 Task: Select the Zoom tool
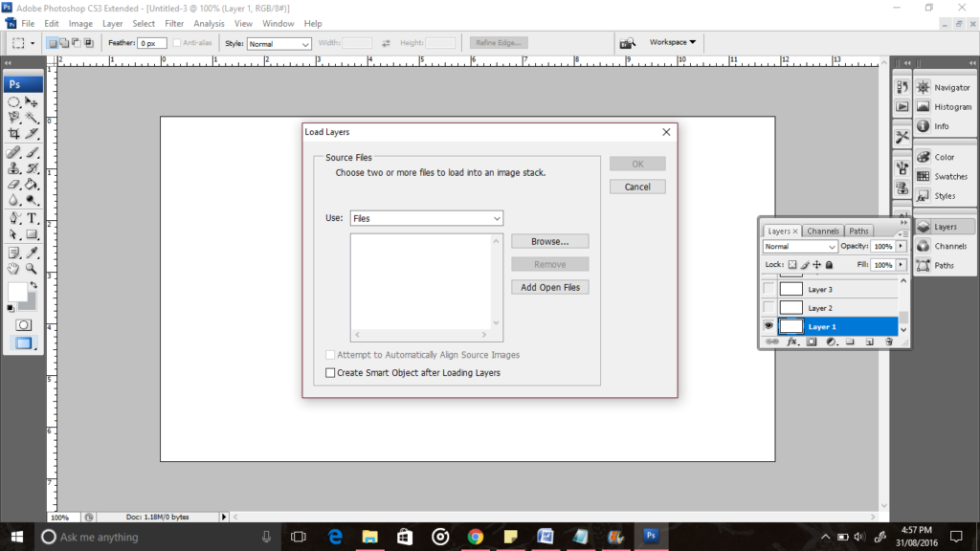(32, 269)
